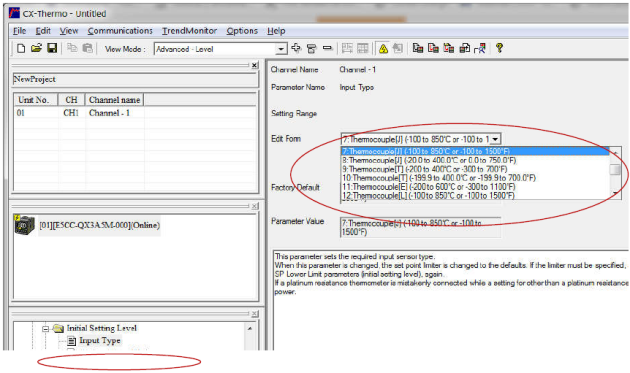
Task: Open the Edit Form combo box arrow
Action: [495, 139]
